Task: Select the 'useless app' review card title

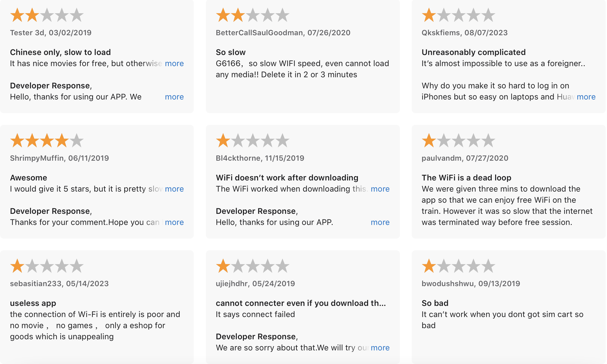Action: 33,303
